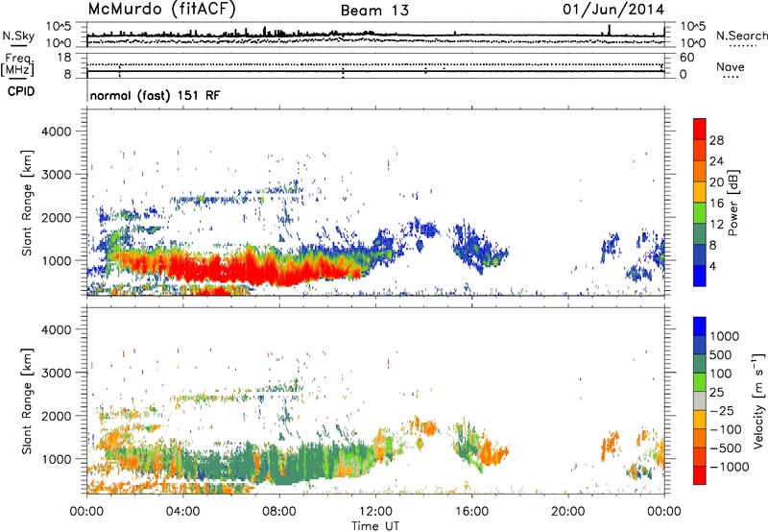This screenshot has width=768, height=532.
Task: Click the Power [dB] colorbar title
Action: pos(732,203)
